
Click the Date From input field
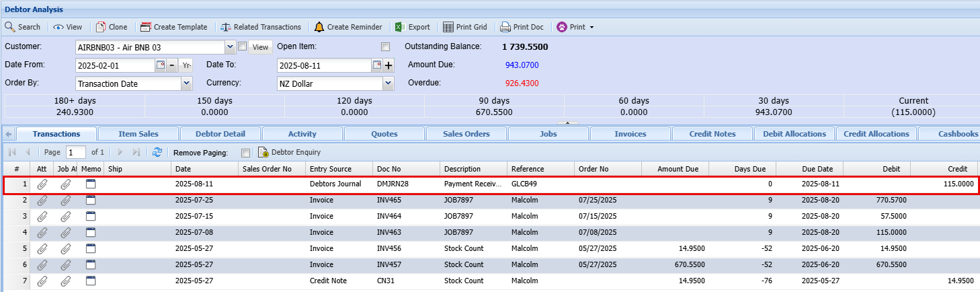coord(116,66)
